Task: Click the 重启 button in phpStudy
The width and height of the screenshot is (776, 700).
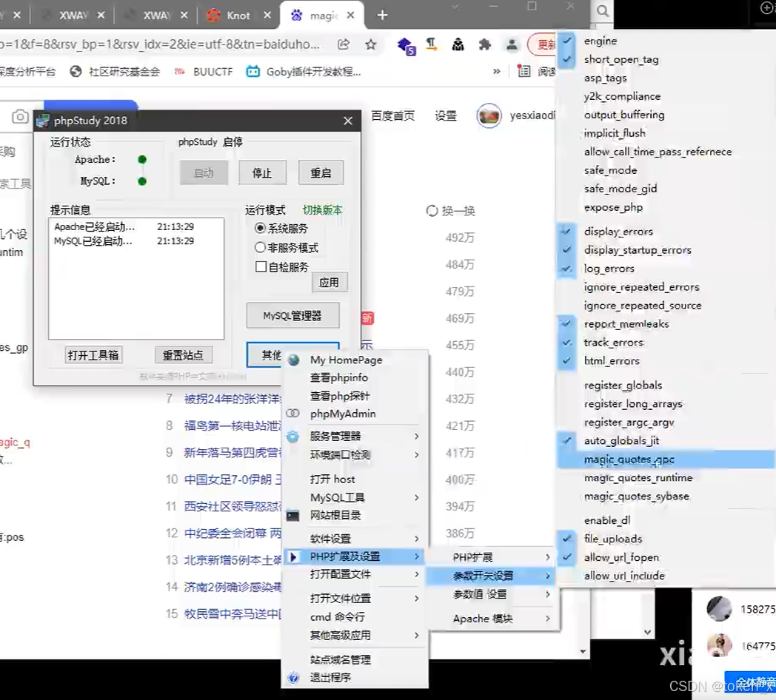Action: pyautogui.click(x=321, y=173)
